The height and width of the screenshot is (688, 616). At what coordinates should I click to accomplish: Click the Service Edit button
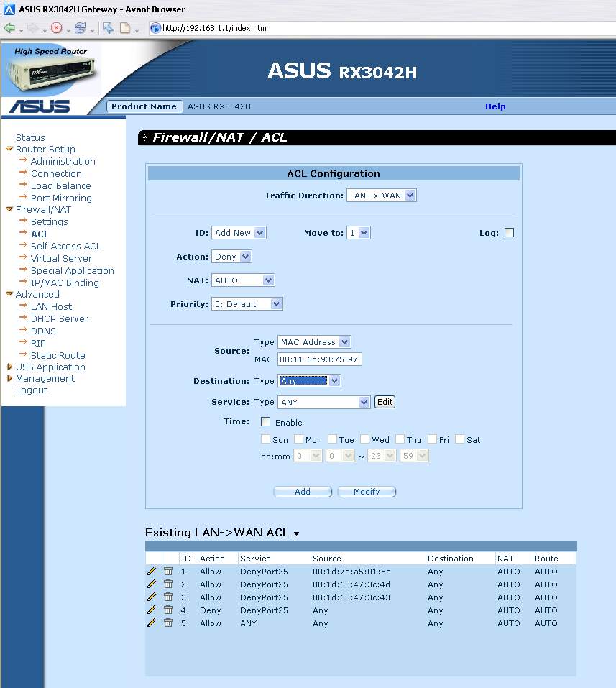tap(385, 402)
